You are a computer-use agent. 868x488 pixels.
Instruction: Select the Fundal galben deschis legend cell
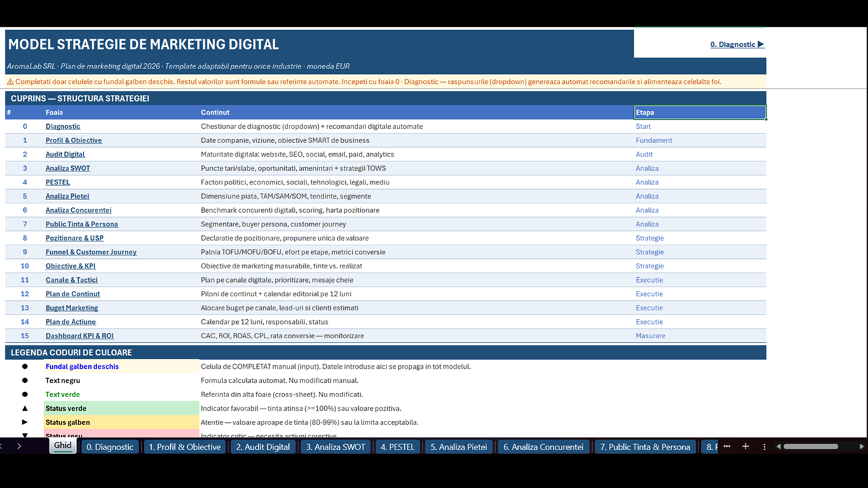click(x=121, y=367)
